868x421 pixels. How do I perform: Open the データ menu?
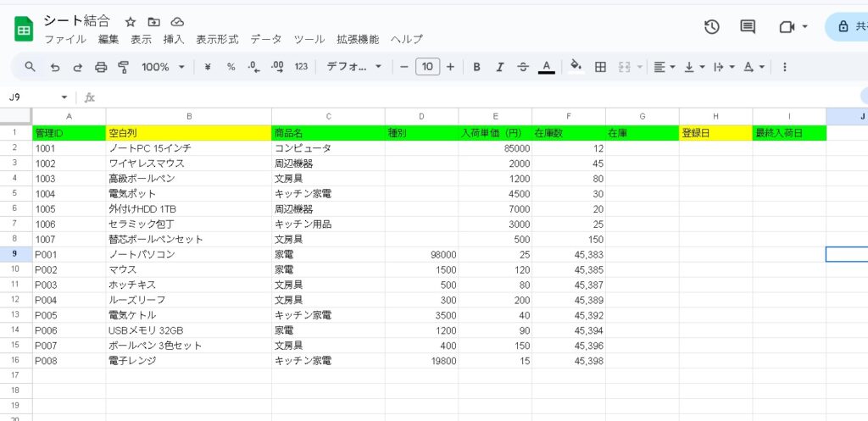266,40
